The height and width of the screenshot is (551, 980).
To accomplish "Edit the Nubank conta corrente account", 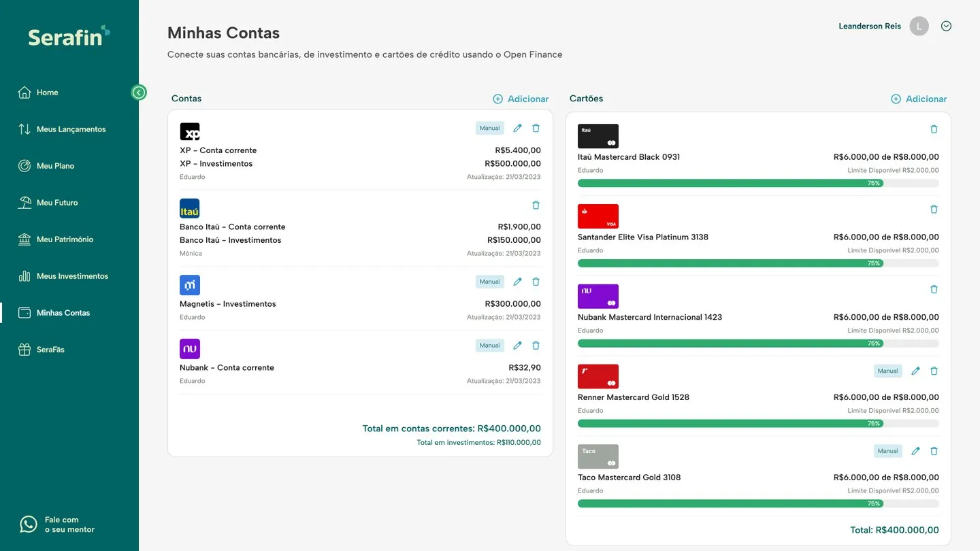I will tap(517, 346).
